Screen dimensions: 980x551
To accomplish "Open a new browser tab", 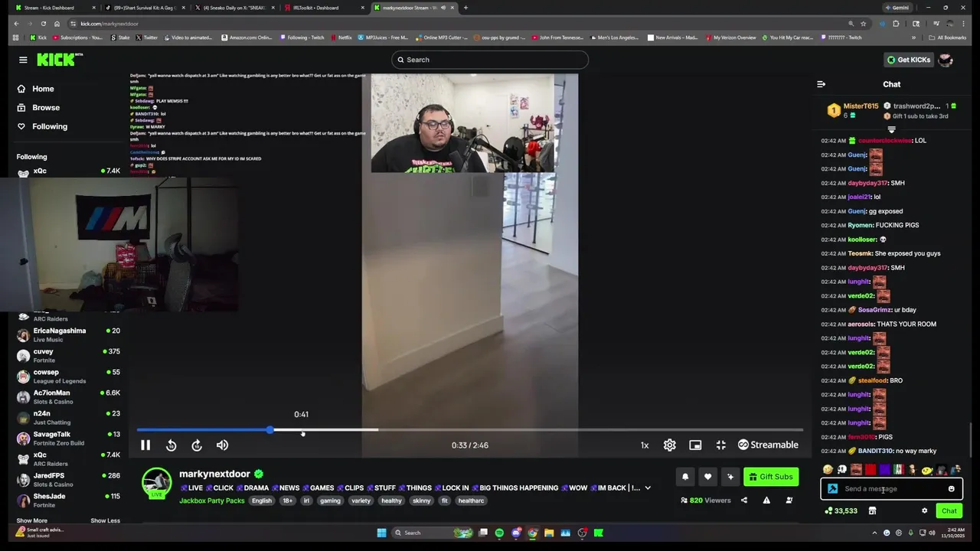I will [x=465, y=8].
